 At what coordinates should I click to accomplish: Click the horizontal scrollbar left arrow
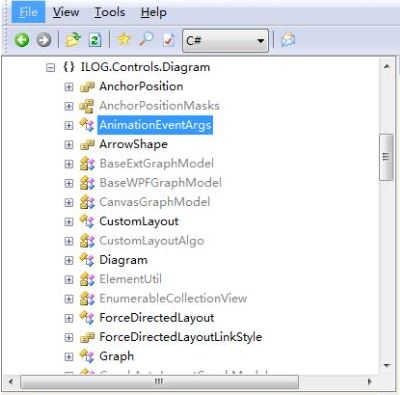tap(11, 381)
